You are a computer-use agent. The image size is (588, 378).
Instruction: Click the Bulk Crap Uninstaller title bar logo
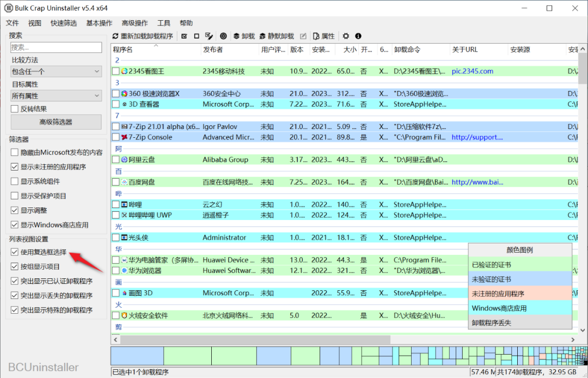coord(8,8)
